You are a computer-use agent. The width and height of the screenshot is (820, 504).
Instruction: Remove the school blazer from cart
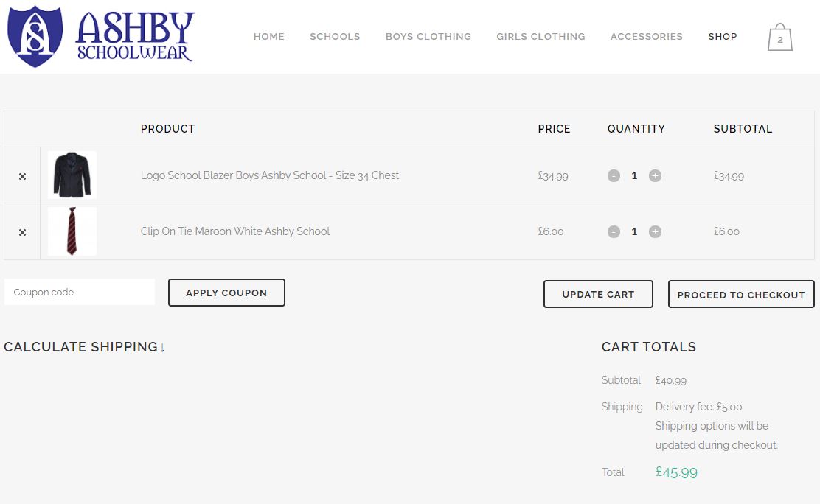[22, 176]
